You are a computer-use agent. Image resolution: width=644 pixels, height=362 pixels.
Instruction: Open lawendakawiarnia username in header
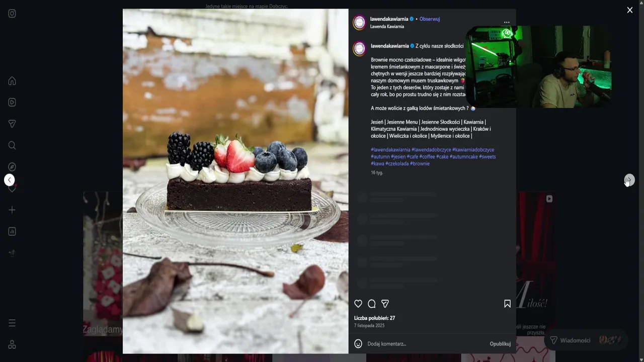tap(389, 19)
